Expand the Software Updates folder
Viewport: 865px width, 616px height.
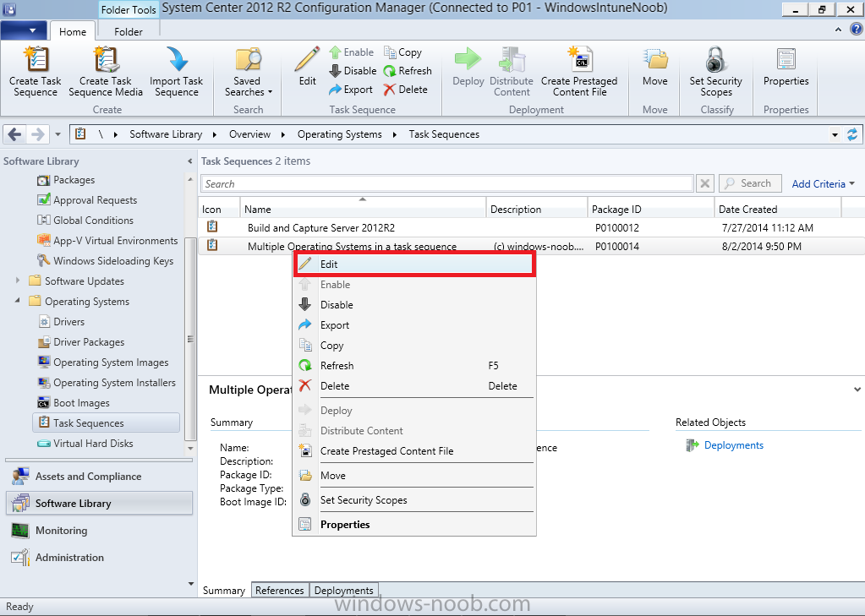(x=18, y=281)
